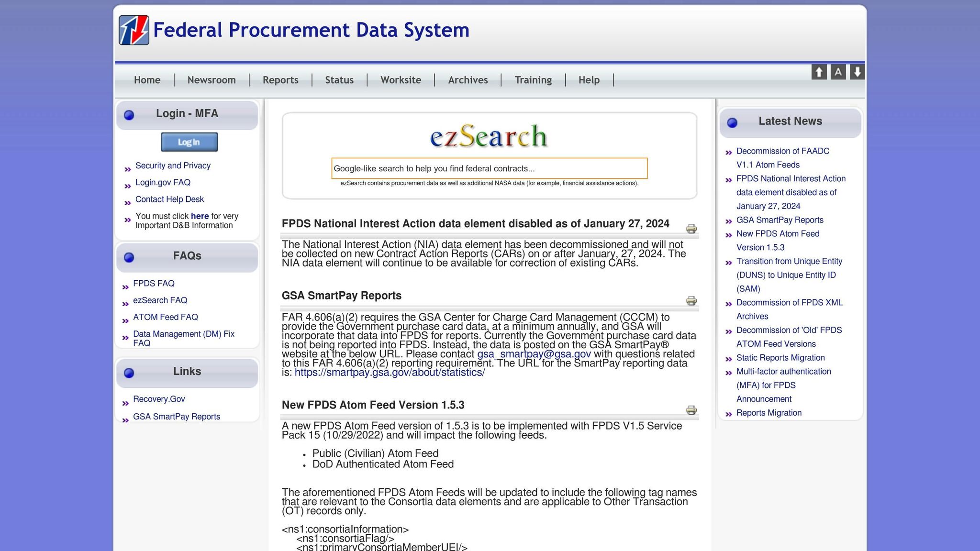The image size is (980, 551).
Task: Click the Federal Procurement Data System title
Action: coord(311,30)
